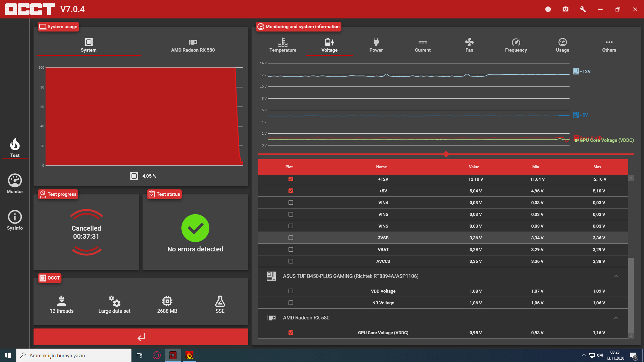This screenshot has height=362, width=644.
Task: Click the sensor table scrollbar thumb
Action: click(631, 295)
